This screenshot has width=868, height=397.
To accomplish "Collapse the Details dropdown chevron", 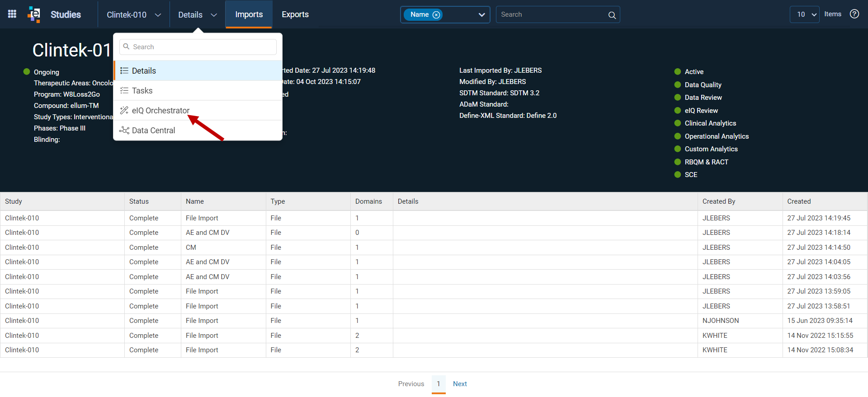I will (214, 15).
